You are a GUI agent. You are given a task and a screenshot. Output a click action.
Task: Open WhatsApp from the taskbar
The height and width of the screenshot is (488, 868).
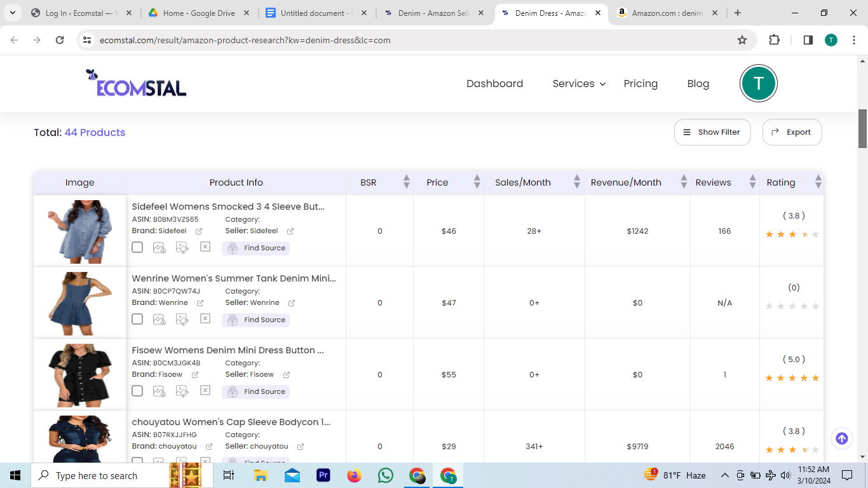coord(385,475)
